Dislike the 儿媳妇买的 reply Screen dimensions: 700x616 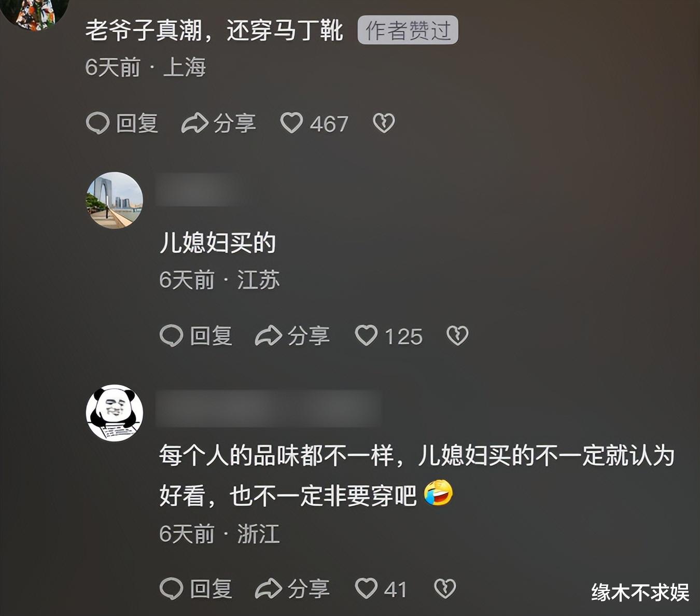click(457, 335)
